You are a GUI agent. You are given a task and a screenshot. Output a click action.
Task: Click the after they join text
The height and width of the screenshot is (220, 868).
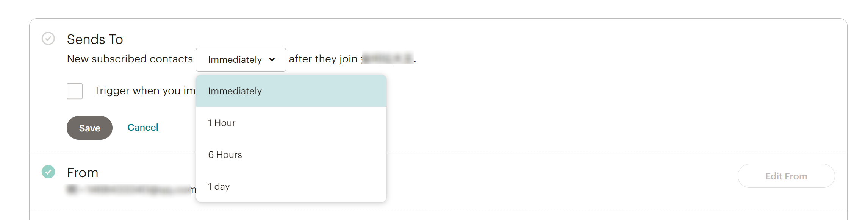pos(323,59)
